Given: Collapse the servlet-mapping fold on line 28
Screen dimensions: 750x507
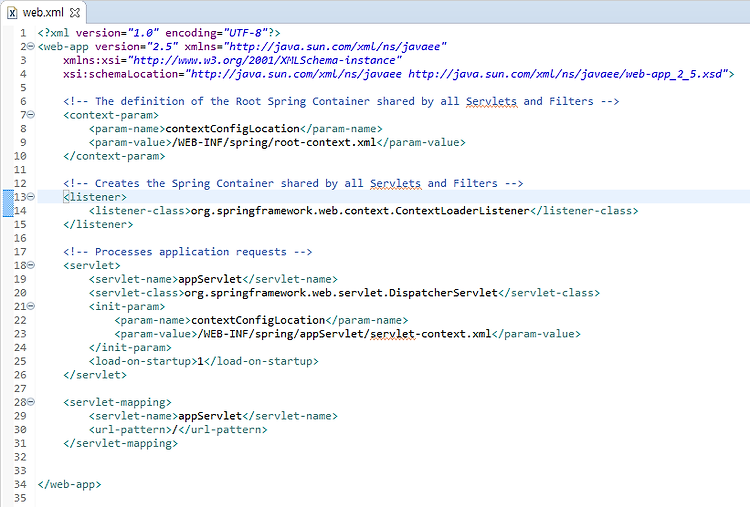Looking at the screenshot, I should click(31, 402).
